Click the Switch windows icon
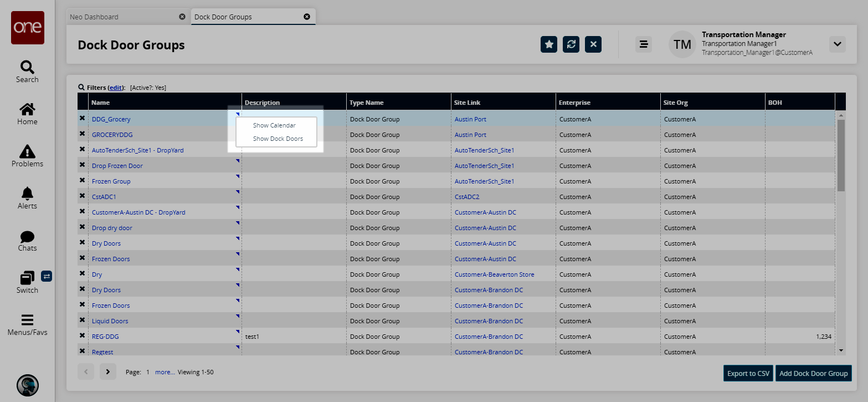The image size is (868, 402). 27,278
